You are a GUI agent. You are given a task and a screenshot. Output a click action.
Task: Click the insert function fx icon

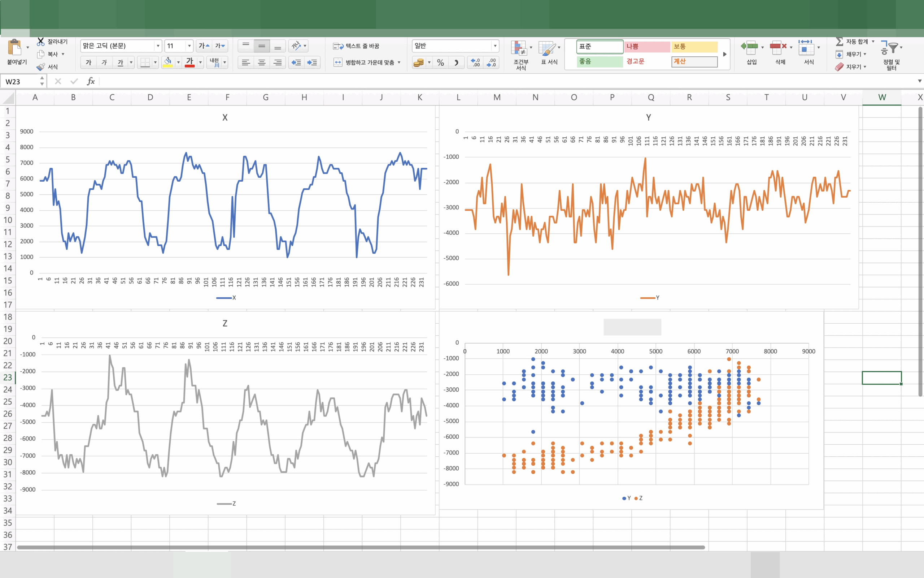pyautogui.click(x=91, y=81)
